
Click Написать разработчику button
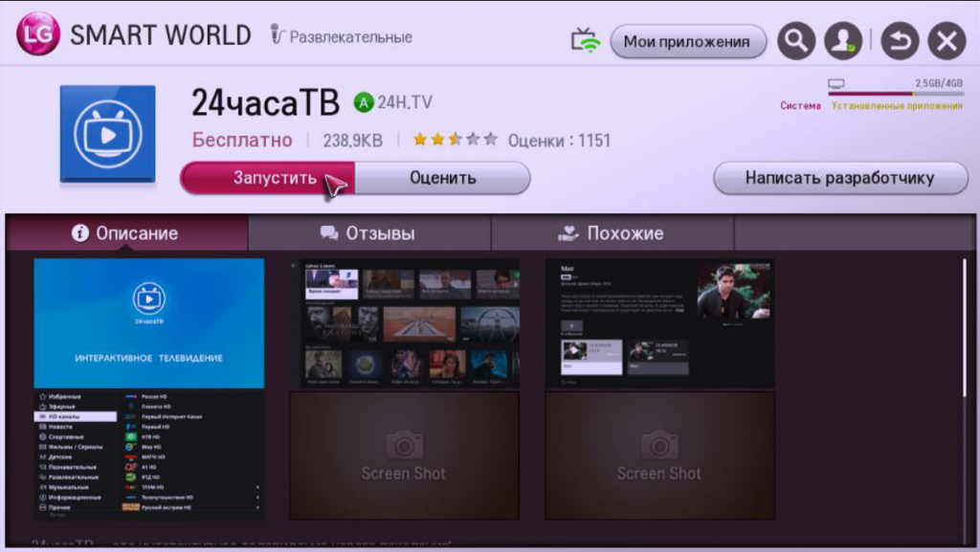click(840, 178)
